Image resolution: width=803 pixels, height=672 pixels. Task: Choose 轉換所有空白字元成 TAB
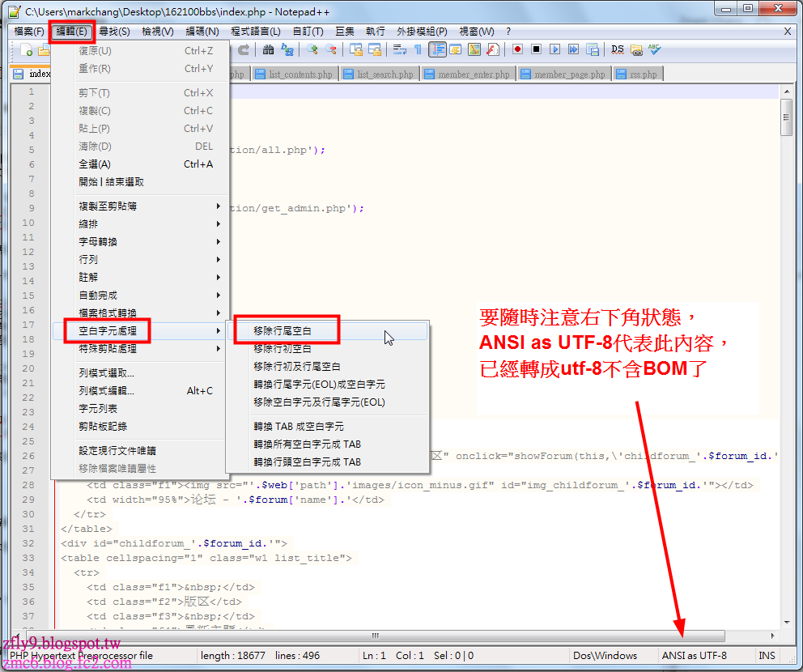pyautogui.click(x=328, y=444)
